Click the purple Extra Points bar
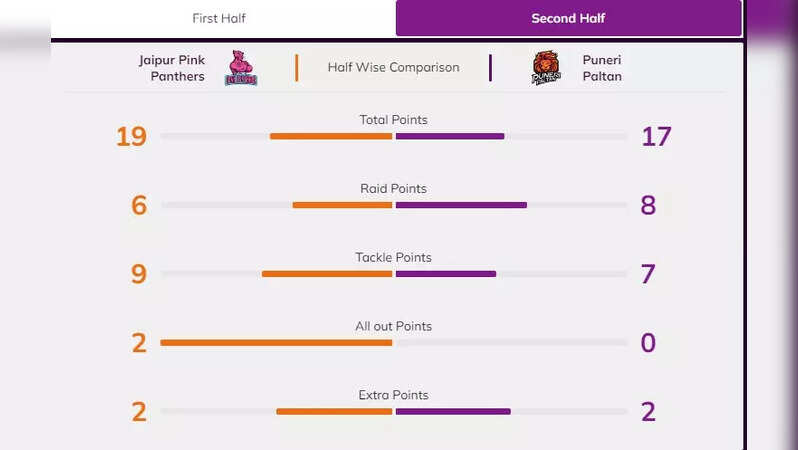The height and width of the screenshot is (450, 798). (453, 411)
